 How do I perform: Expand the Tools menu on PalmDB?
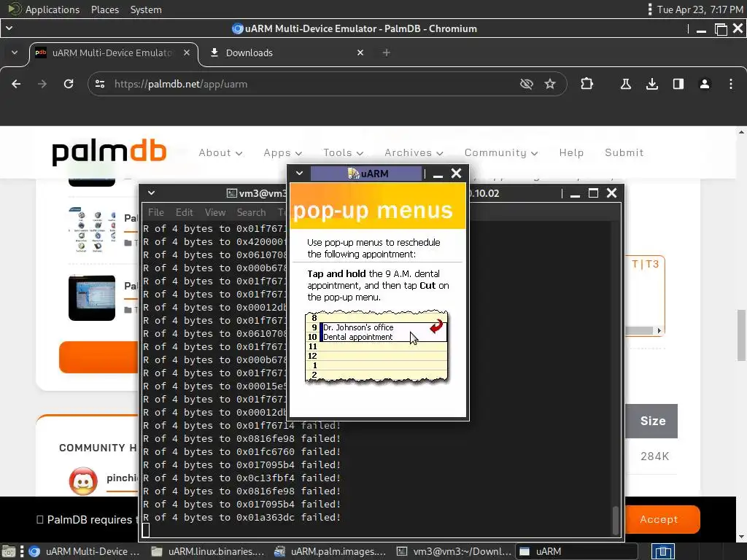[x=344, y=152]
